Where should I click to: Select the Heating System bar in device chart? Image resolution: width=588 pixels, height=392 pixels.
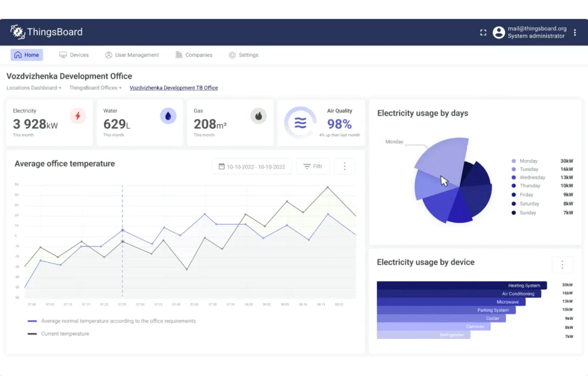461,285
